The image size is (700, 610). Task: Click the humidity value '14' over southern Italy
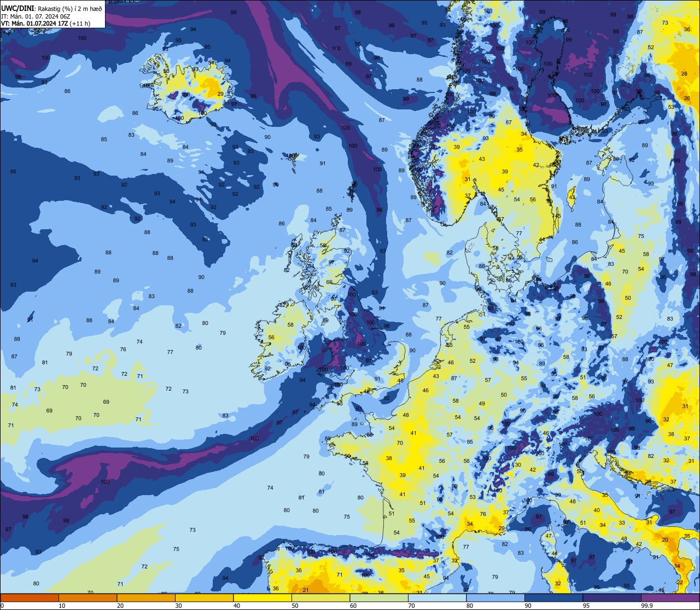677,566
